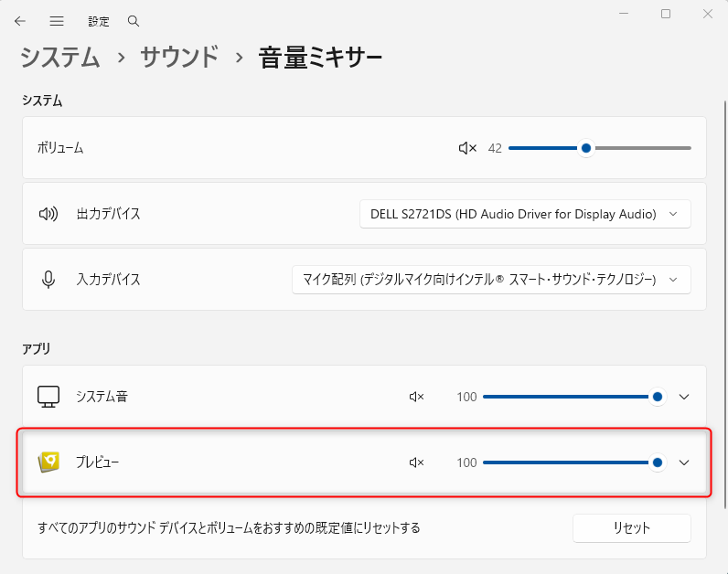This screenshot has height=574, width=728.
Task: Click the システム音 monitor icon
Action: coord(48,397)
